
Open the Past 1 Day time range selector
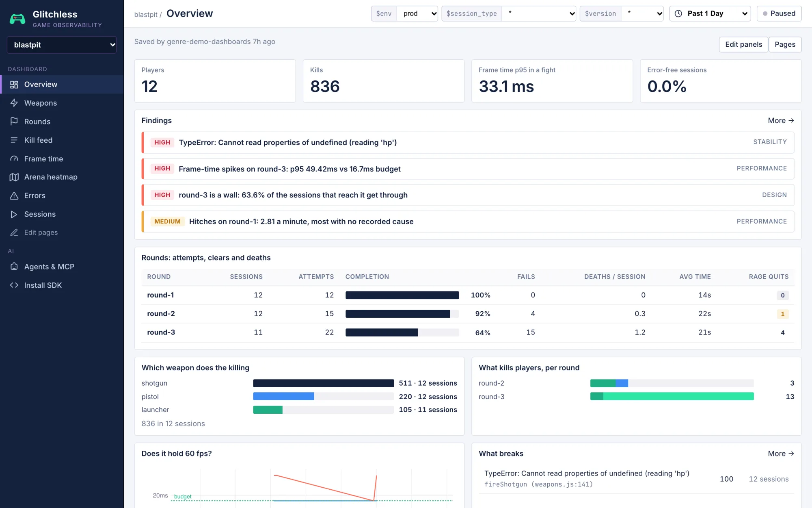(710, 13)
